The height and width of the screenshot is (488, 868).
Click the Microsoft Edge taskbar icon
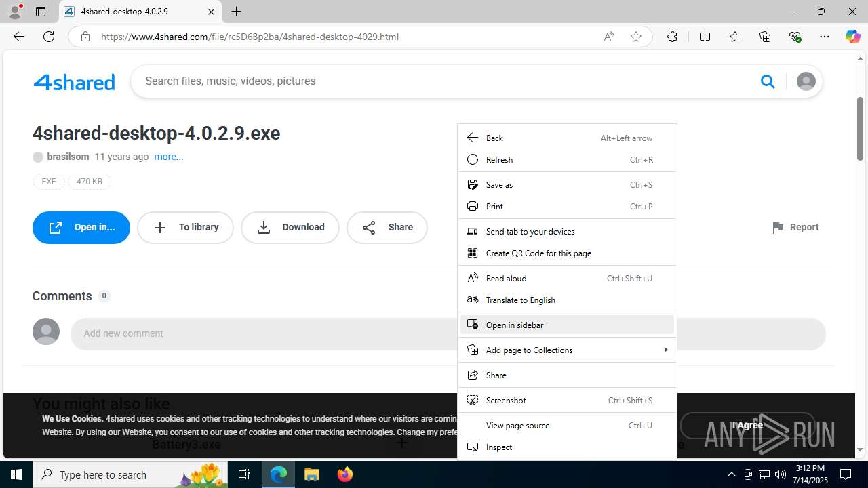coord(279,474)
